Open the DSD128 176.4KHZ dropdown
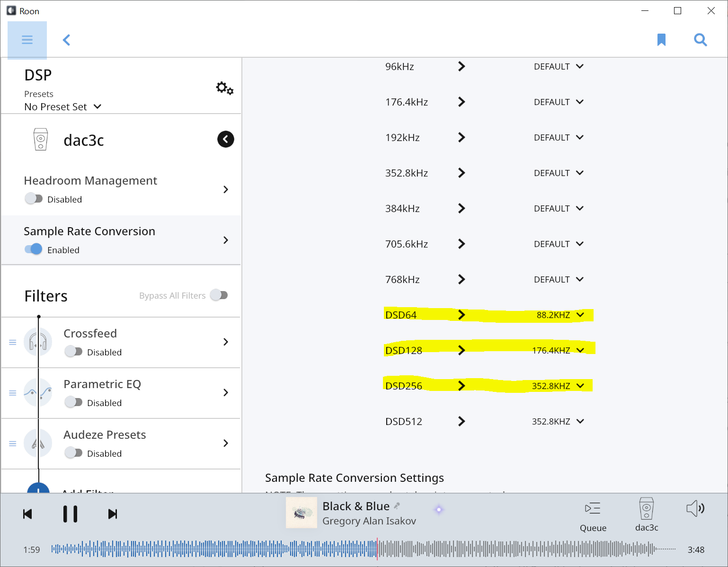The image size is (728, 567). 558,351
